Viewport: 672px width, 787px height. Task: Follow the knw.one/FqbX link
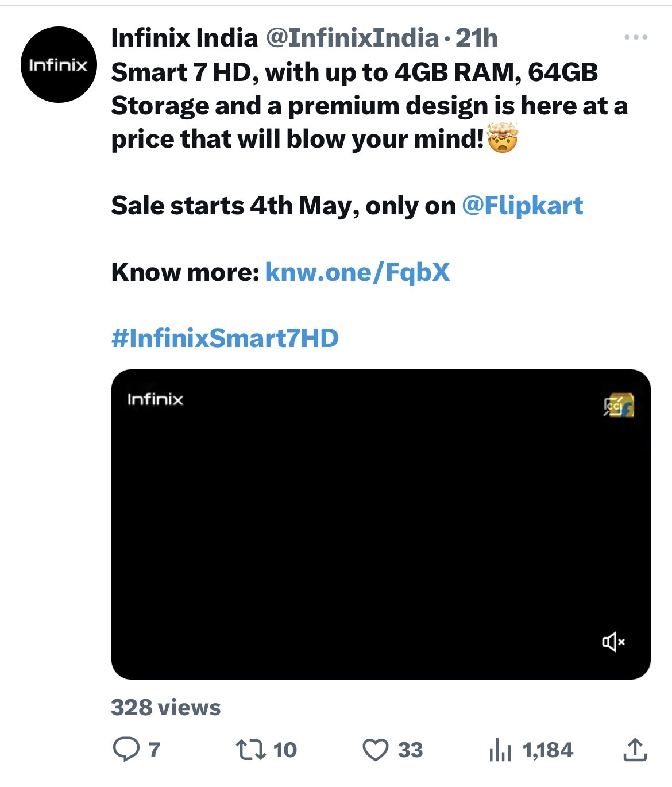(x=357, y=272)
